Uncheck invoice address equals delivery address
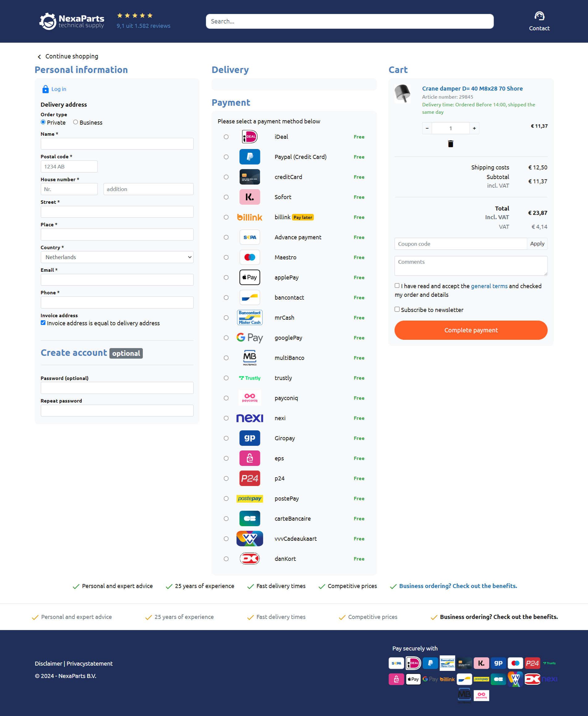588x716 pixels. coord(43,323)
